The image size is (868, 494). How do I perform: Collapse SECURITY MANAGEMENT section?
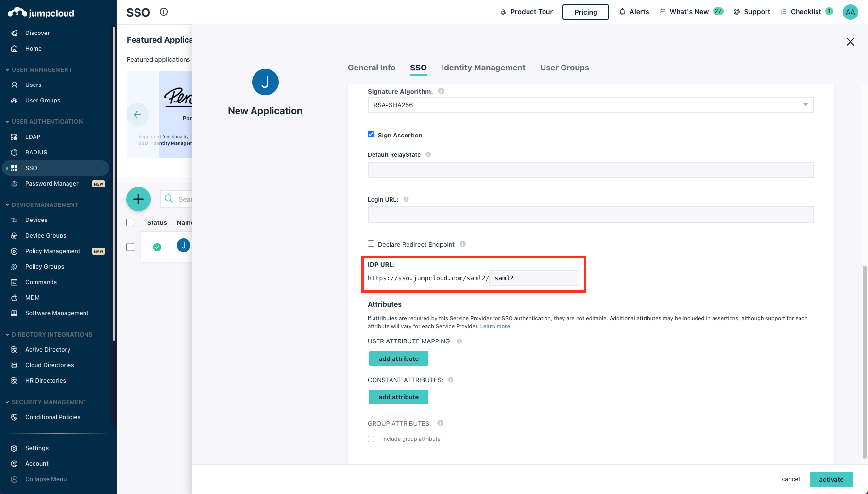(46, 402)
